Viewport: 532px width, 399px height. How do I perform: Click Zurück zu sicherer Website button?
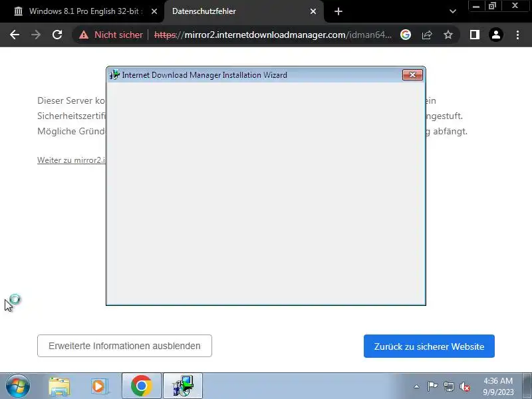tap(429, 346)
